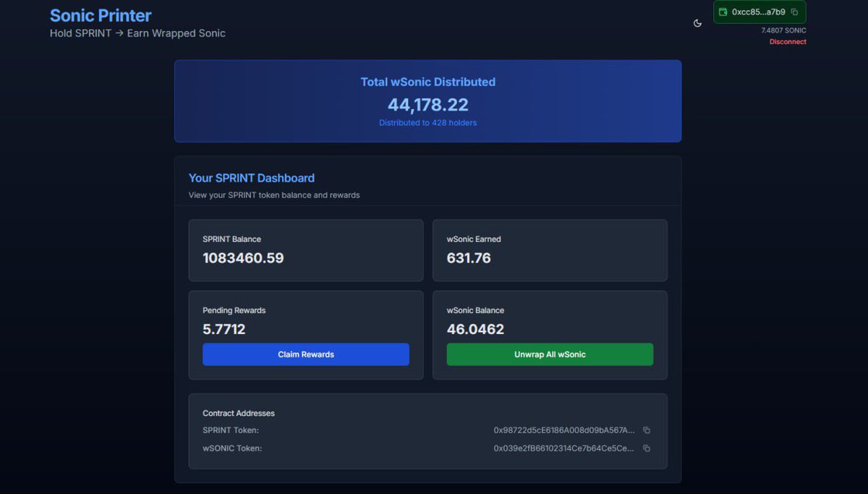The height and width of the screenshot is (494, 868).
Task: Click the wallet icon in address badge
Action: [723, 12]
